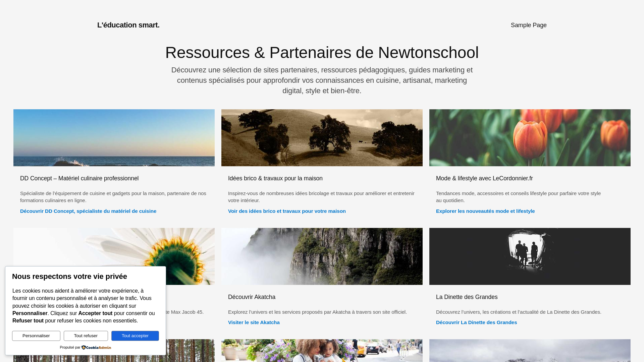
Task: Follow Découvrir La Dinette des Grandes link
Action: click(476, 322)
